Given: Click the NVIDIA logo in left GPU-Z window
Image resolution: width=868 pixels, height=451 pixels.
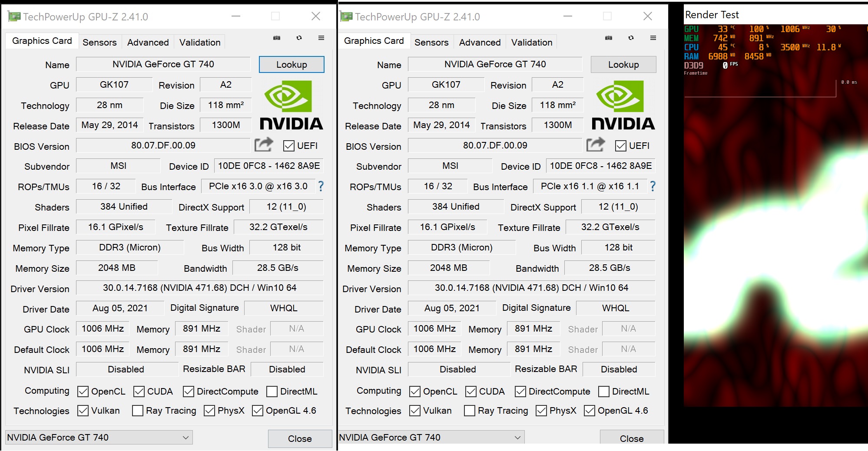Looking at the screenshot, I should [291, 105].
